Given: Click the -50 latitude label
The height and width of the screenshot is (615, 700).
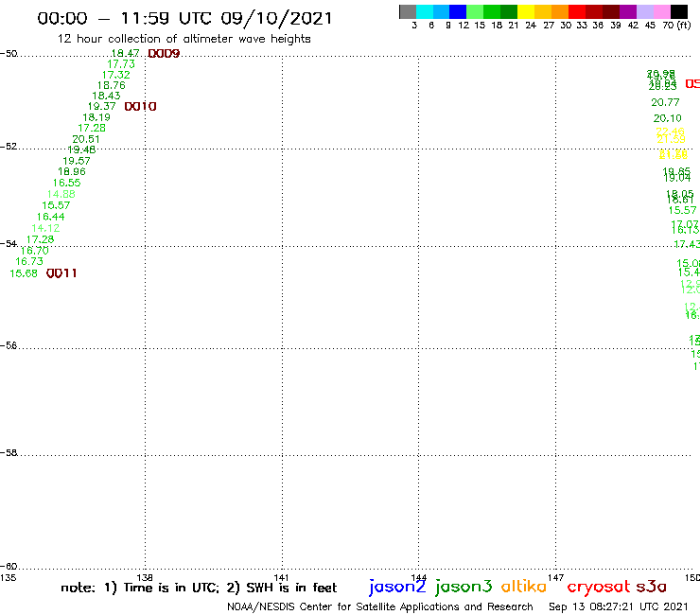Looking at the screenshot, I should (9, 54).
